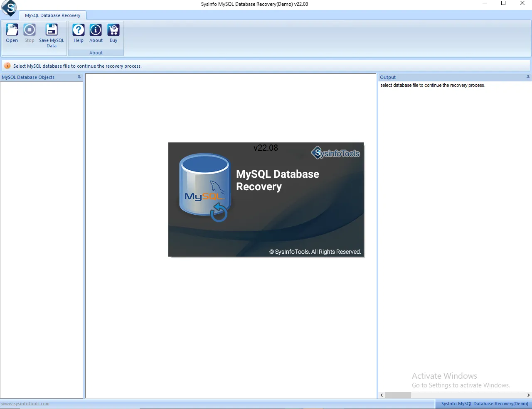Screen dimensions: 532x409
Task: Click the SysInfo MySQL Database Recovery(Demo) status label
Action: 484,404
